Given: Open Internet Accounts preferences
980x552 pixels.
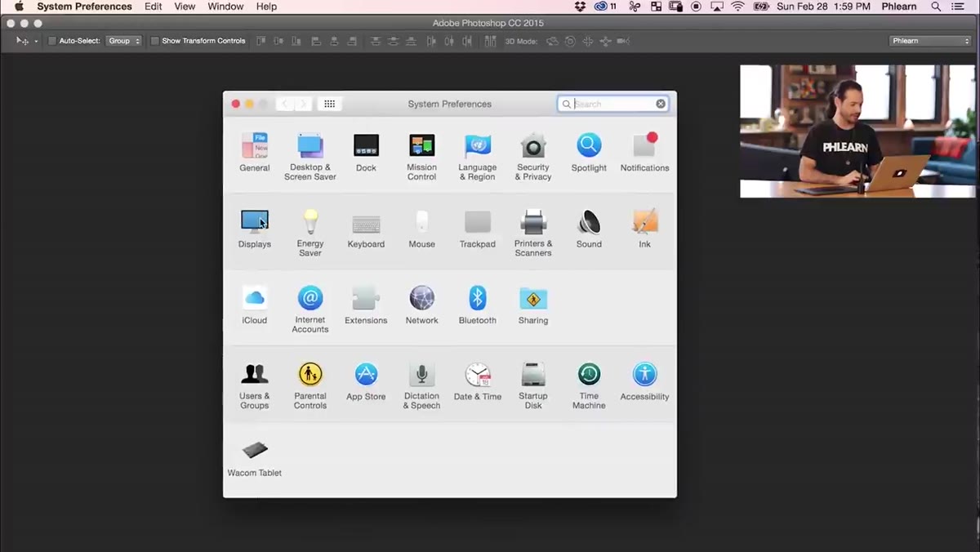Looking at the screenshot, I should 310,309.
